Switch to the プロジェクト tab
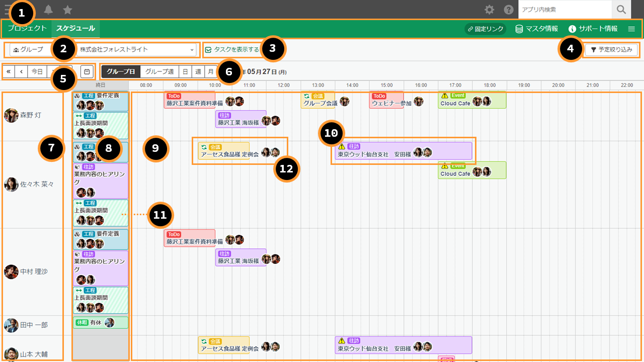This screenshot has height=362, width=644. point(27,28)
